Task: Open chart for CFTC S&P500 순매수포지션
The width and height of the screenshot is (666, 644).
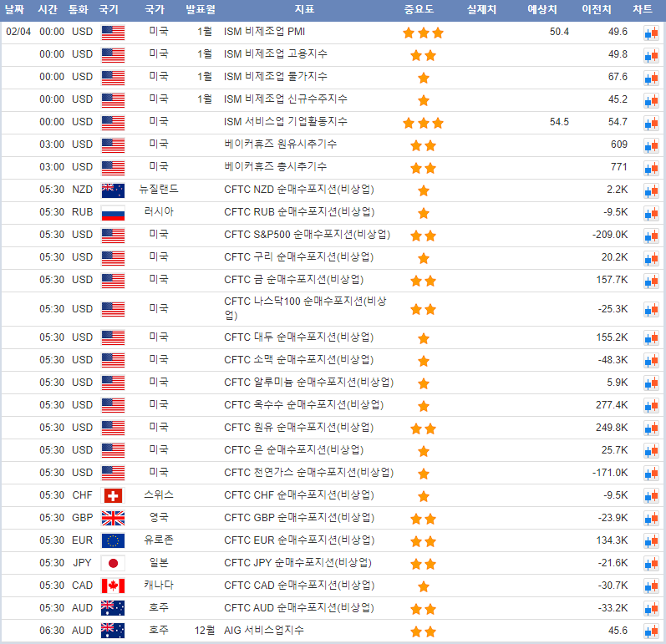Action: pyautogui.click(x=650, y=236)
